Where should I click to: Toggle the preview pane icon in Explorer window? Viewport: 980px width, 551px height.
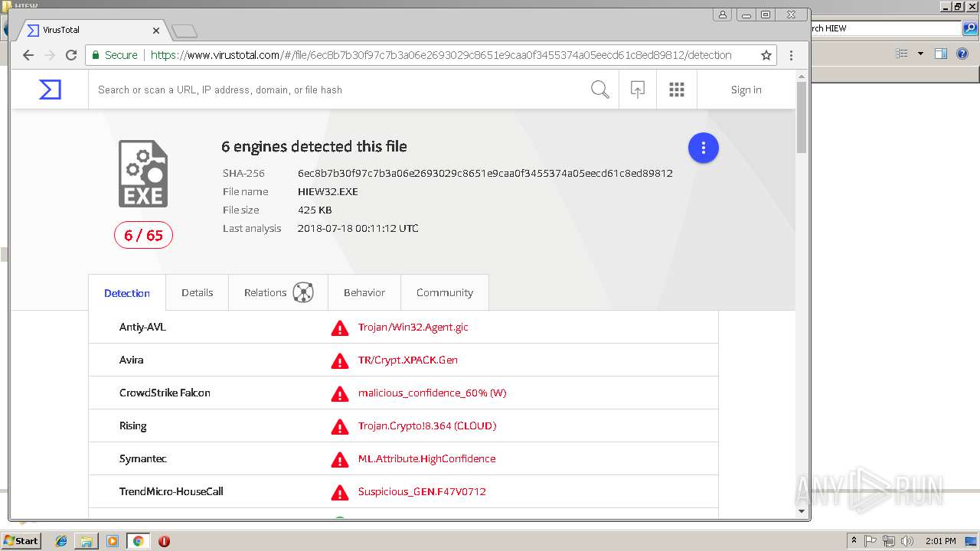(x=941, y=54)
